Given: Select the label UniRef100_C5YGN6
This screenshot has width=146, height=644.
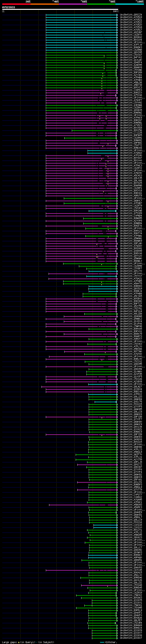Looking at the screenshot, I should click(131, 70).
